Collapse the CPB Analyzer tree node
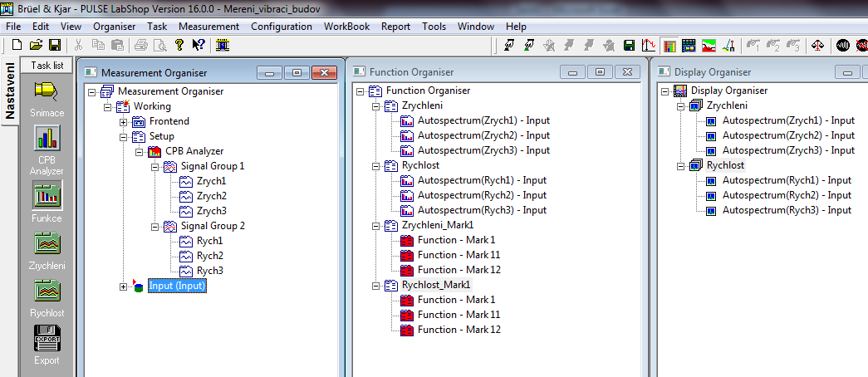Screen dimensions: 868x377 click(x=139, y=151)
